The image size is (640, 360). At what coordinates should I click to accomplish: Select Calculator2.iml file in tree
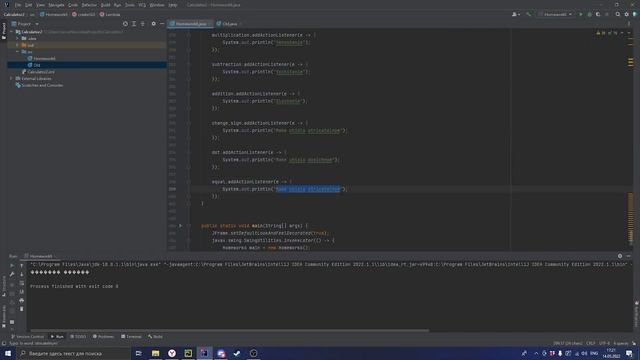(38, 72)
